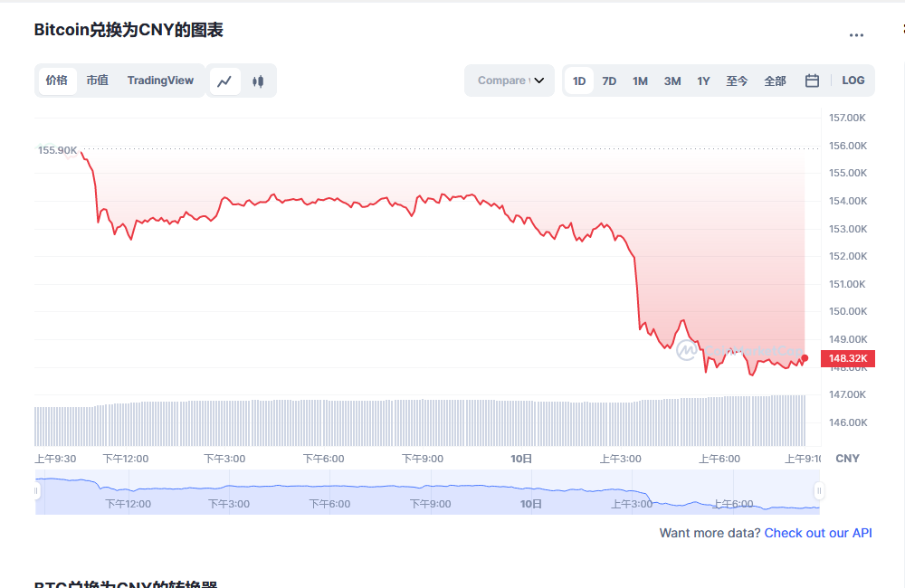This screenshot has height=588, width=905.
Task: Click the right handle of range navigator
Action: pyautogui.click(x=819, y=491)
